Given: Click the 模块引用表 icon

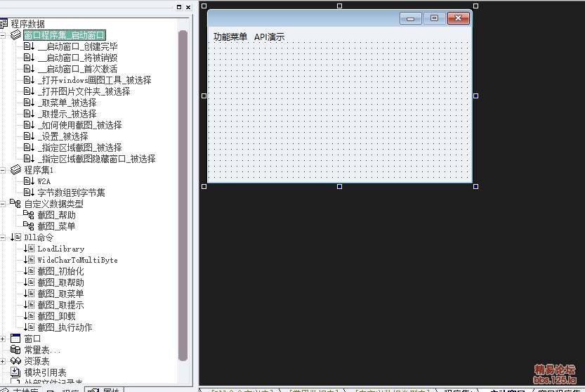Looking at the screenshot, I should (16, 372).
